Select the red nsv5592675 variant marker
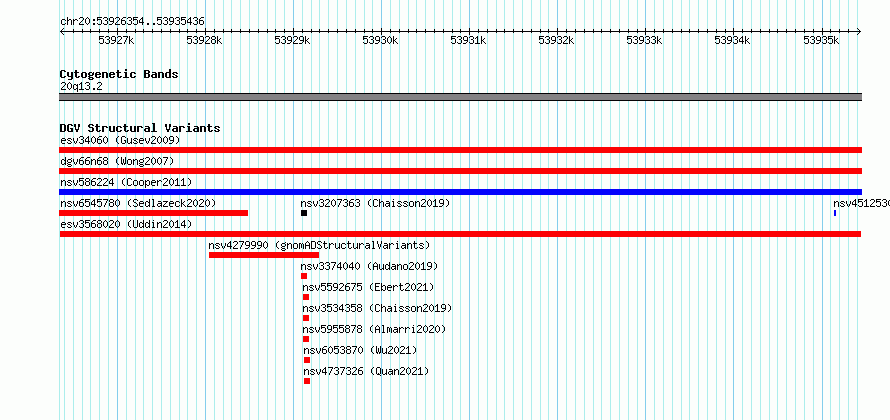 coord(306,297)
